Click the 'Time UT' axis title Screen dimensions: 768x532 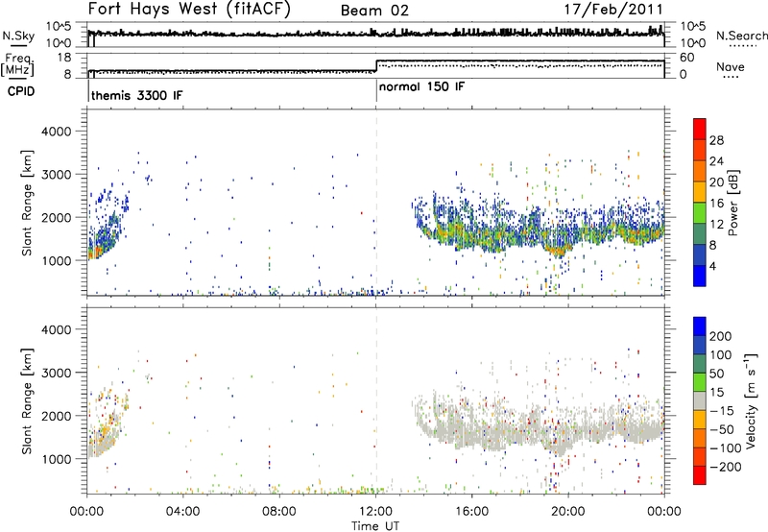pyautogui.click(x=375, y=526)
